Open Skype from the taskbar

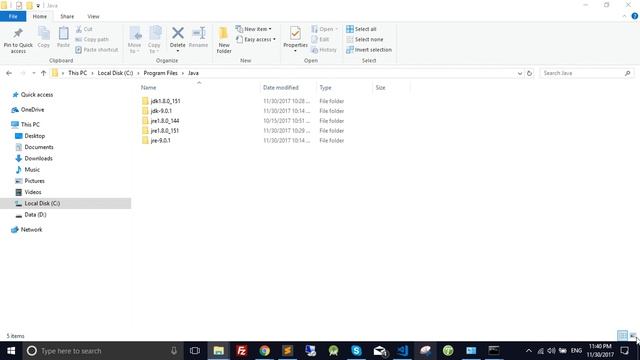[356, 351]
